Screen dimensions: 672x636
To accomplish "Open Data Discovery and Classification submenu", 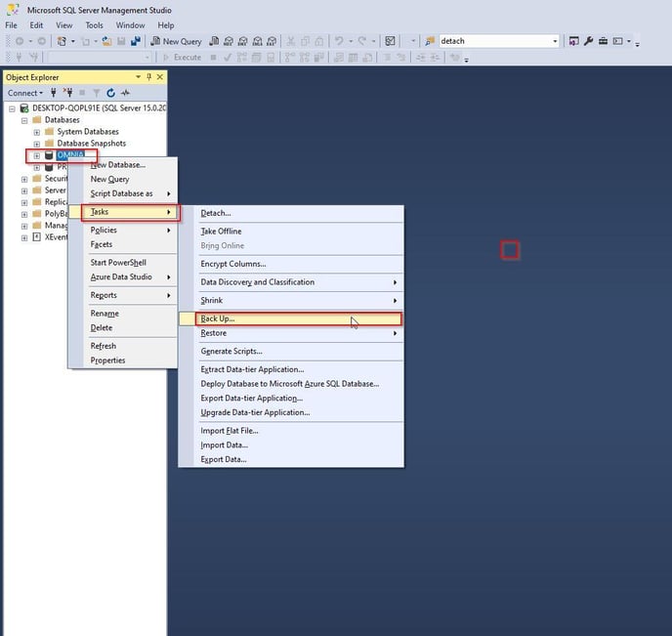I will coord(291,282).
